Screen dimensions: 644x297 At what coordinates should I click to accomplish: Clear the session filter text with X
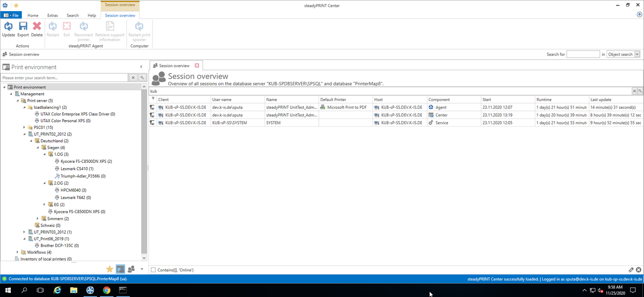tap(634, 91)
